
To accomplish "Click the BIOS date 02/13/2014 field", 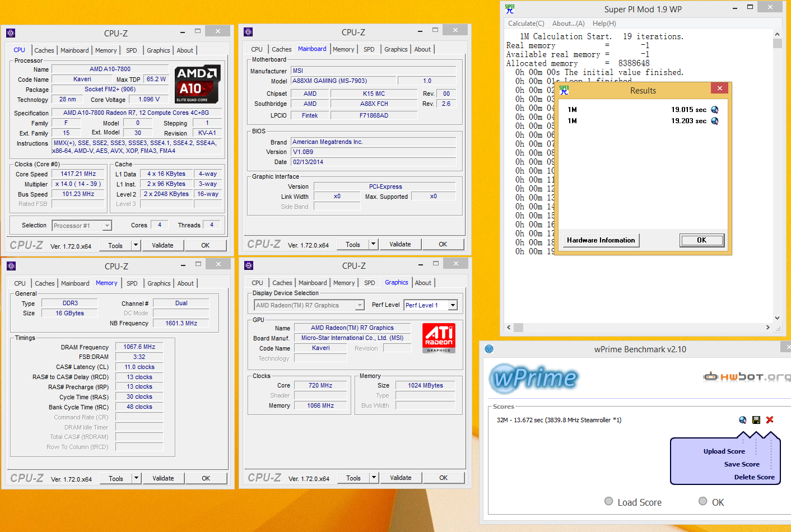I will click(373, 162).
